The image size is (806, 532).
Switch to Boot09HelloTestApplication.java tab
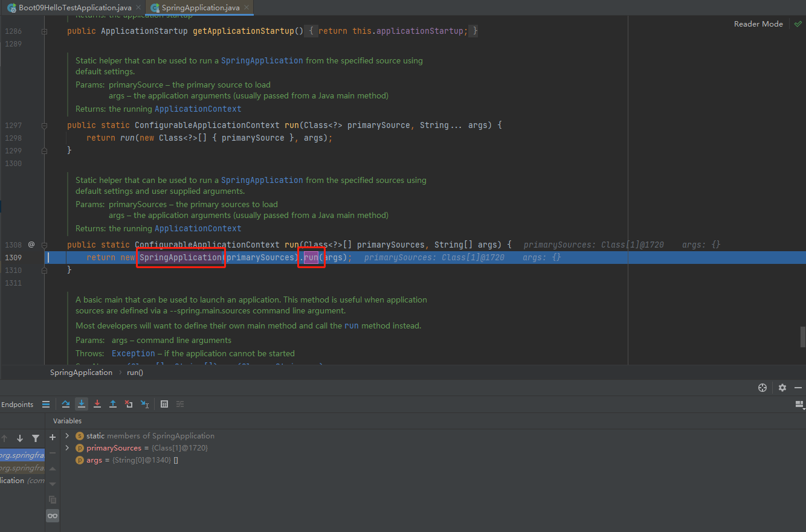click(76, 8)
